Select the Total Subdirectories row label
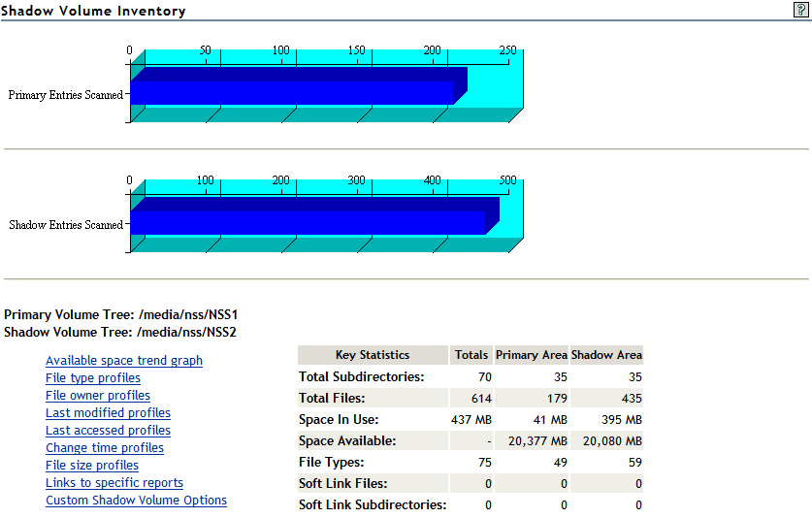Image resolution: width=812 pixels, height=518 pixels. [362, 376]
